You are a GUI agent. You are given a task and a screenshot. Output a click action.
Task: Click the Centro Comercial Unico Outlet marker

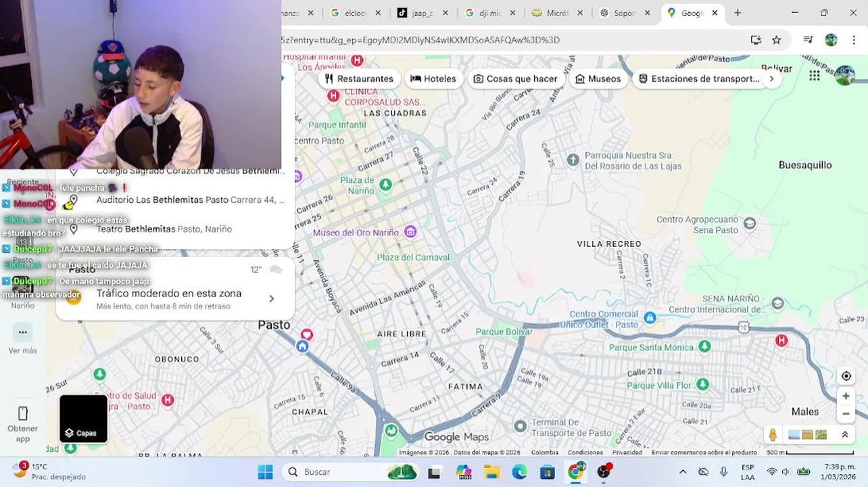point(650,318)
